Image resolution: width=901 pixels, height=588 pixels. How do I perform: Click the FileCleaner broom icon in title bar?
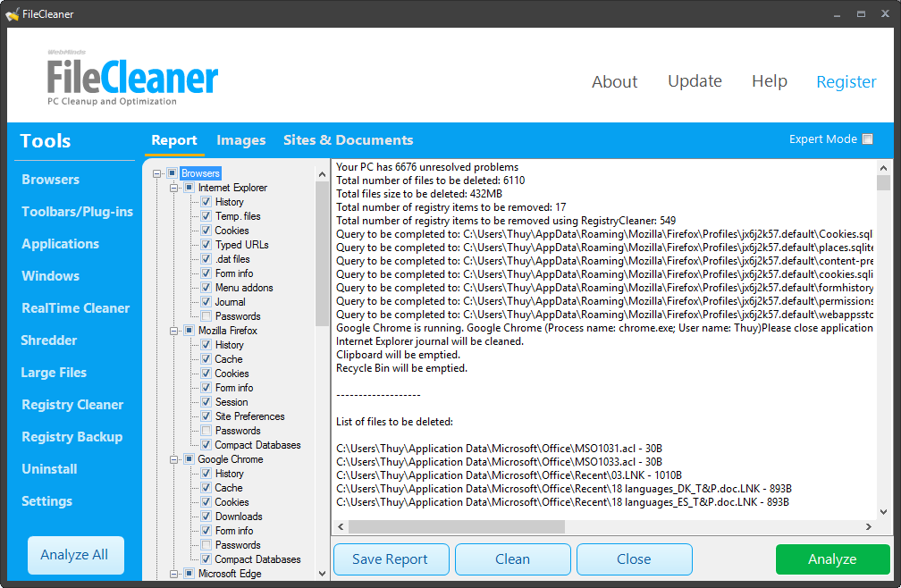(13, 14)
